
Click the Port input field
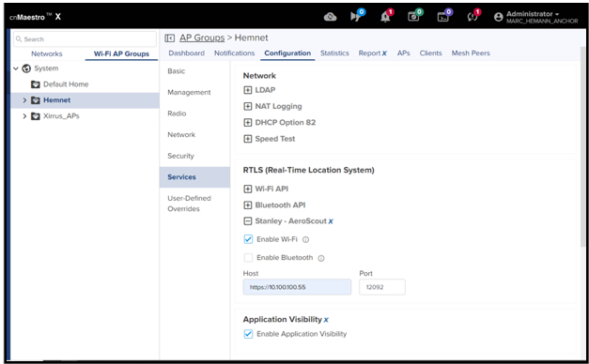tap(382, 287)
